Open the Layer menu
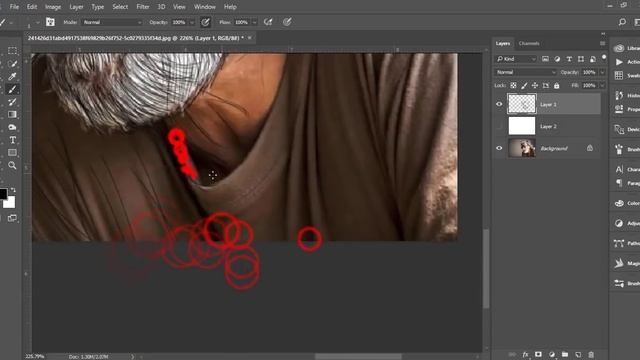Screen dimensions: 640x360 tap(76, 7)
